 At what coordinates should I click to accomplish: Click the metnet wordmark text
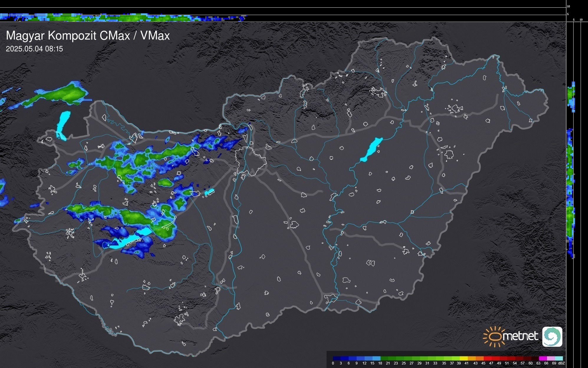tap(521, 336)
